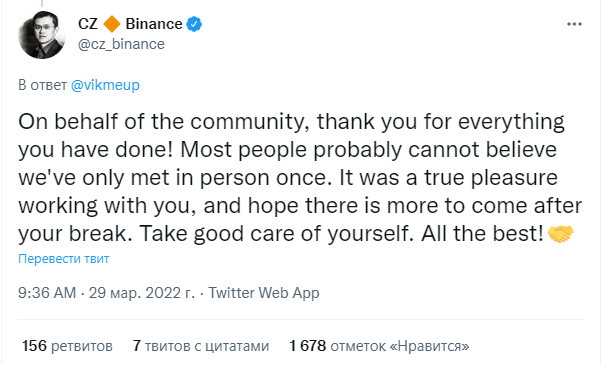601x365 pixels.
Task: Click the 9:36 AM timestamp
Action: click(x=47, y=293)
